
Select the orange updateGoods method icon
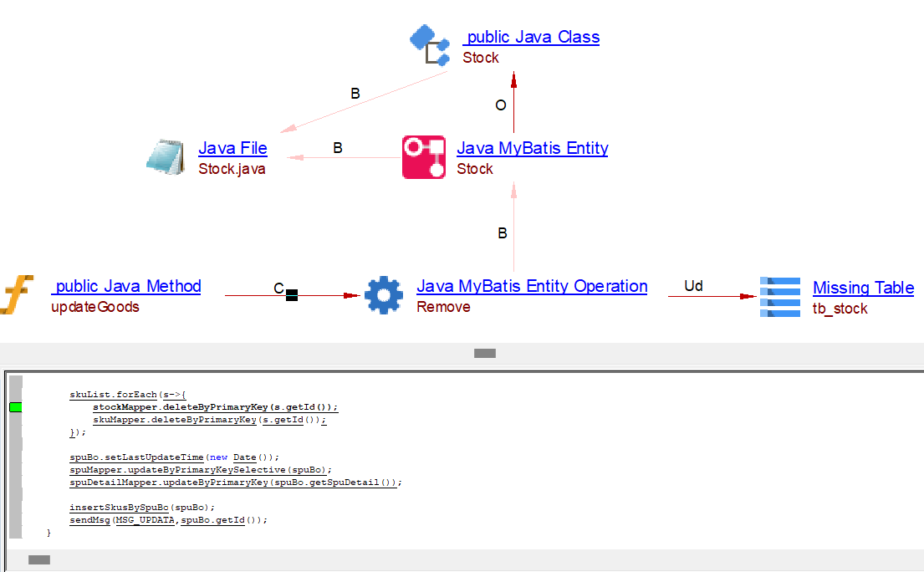tap(16, 294)
